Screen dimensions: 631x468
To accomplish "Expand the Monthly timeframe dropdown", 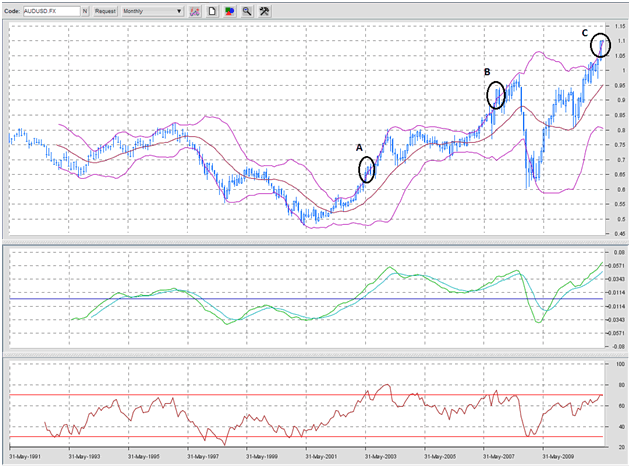I will click(x=152, y=10).
